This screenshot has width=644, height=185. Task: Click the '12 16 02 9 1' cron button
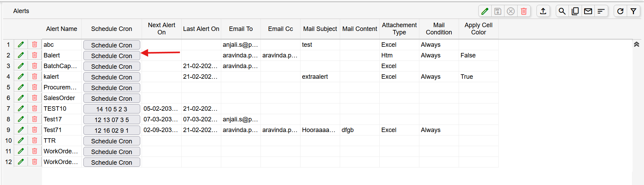tap(112, 131)
